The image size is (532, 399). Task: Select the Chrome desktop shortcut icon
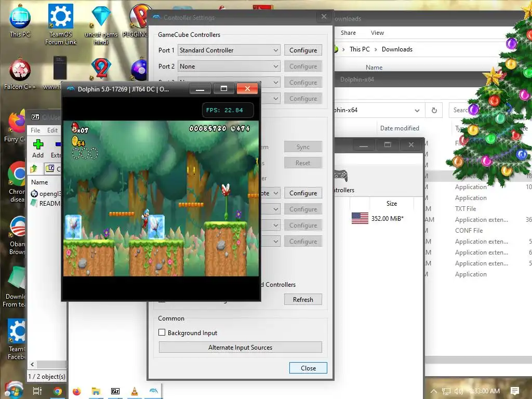coord(17,181)
